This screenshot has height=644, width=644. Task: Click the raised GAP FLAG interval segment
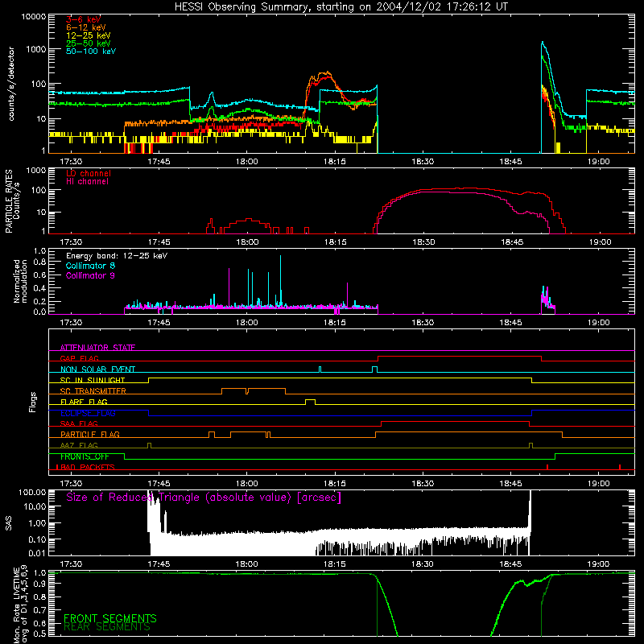460,357
